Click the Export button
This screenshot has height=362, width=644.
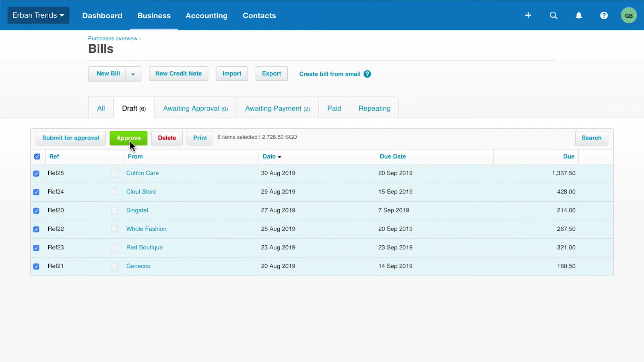(x=272, y=74)
